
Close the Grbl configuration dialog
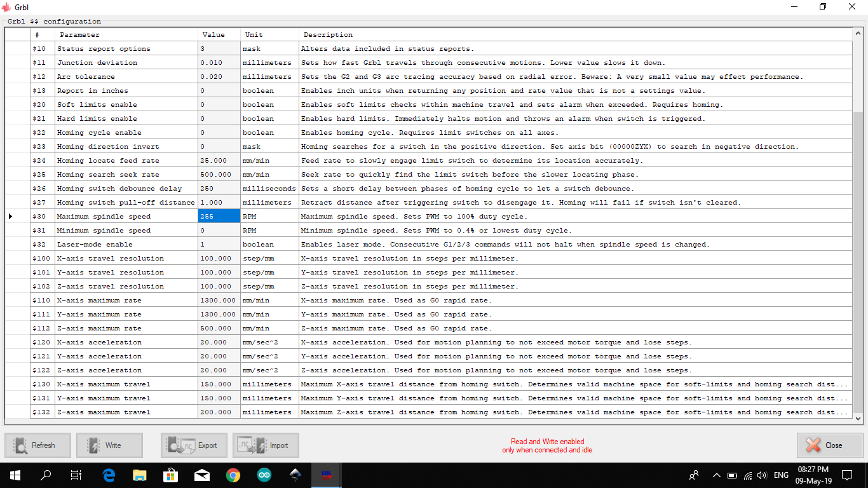point(830,445)
